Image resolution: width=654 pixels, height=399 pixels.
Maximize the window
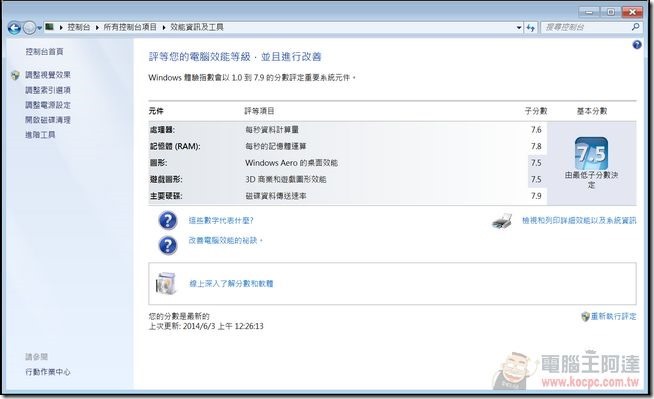click(x=610, y=12)
